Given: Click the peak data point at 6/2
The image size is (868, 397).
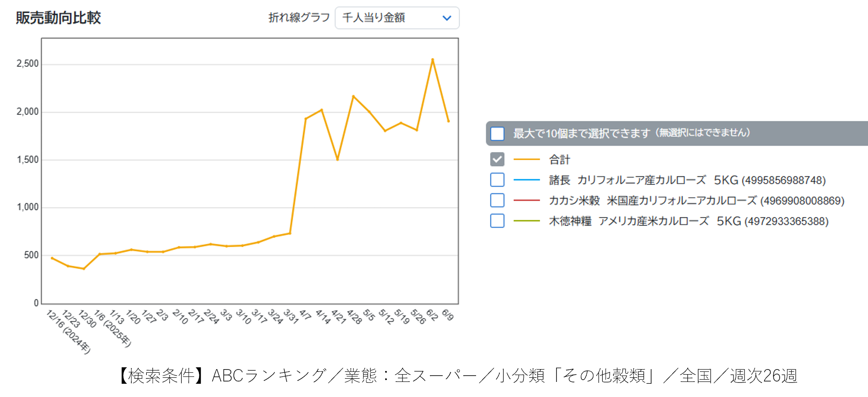Looking at the screenshot, I should point(432,59).
